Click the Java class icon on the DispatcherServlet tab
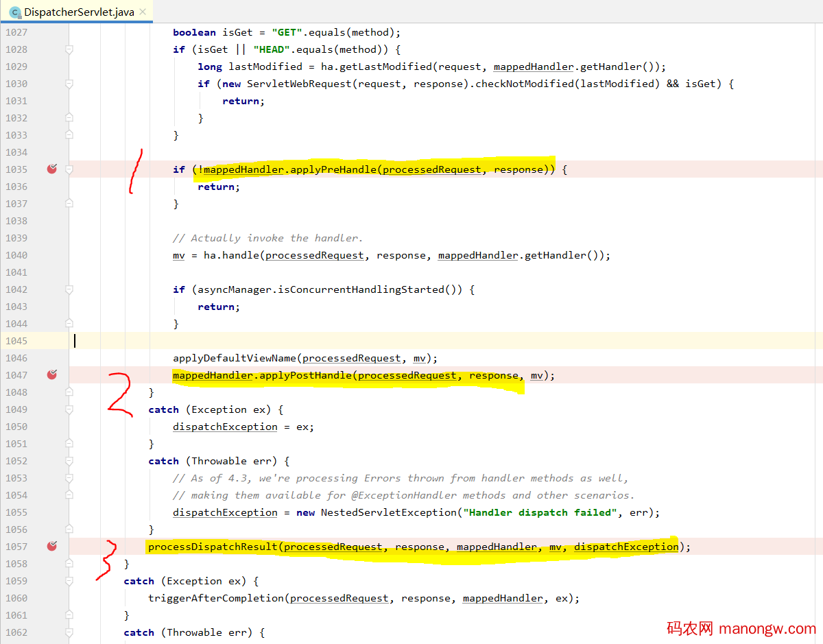Screen dimensions: 823x644 point(15,12)
